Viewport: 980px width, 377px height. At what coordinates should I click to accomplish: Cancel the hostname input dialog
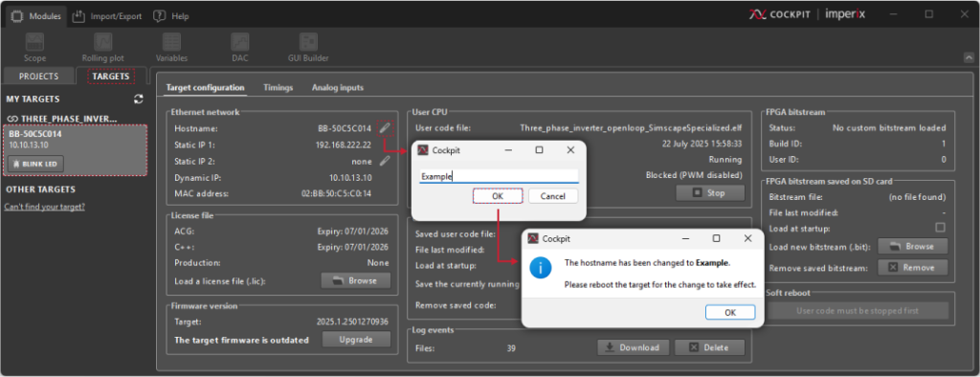point(553,196)
